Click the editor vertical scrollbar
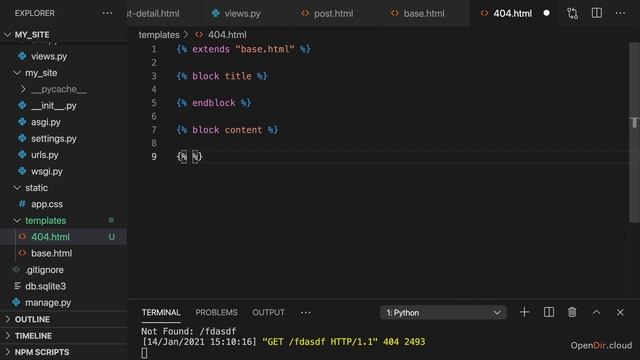 [x=634, y=133]
